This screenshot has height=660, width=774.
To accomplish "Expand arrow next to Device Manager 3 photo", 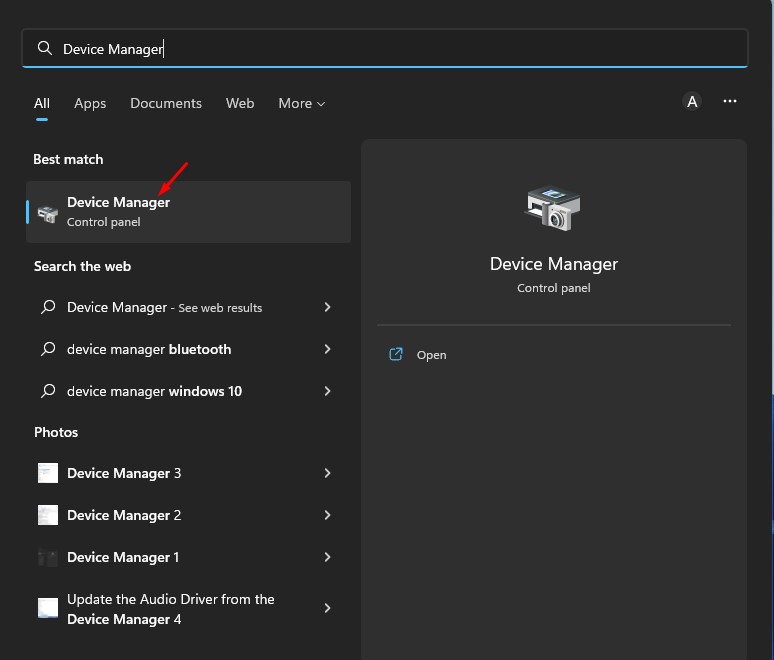I will [x=327, y=473].
